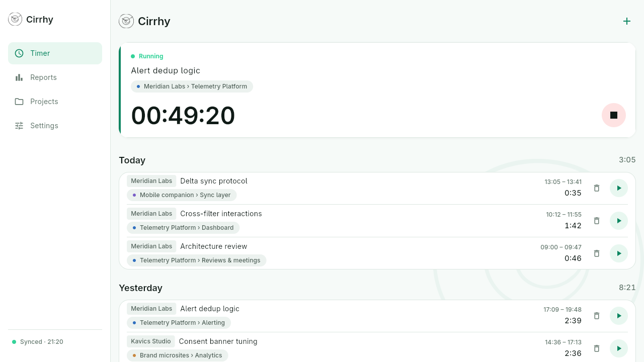Resume the Delta sync protocol timer
The image size is (644, 362).
tap(619, 188)
